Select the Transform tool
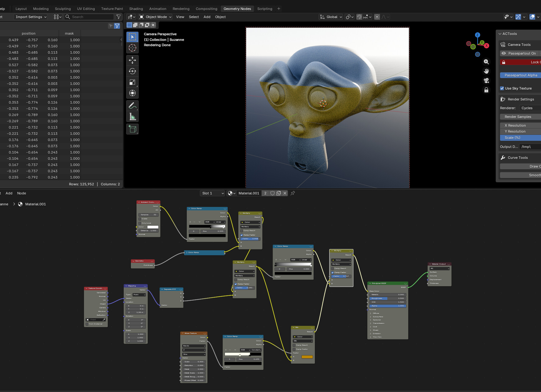 click(132, 93)
